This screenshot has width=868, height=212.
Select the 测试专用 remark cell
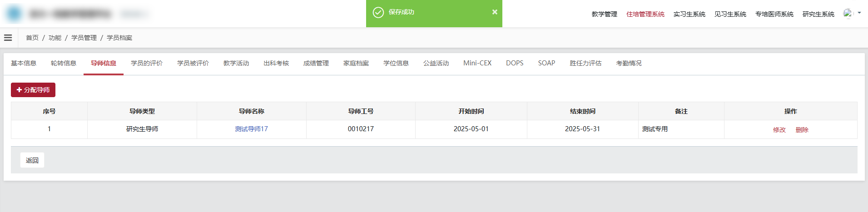tap(681, 129)
